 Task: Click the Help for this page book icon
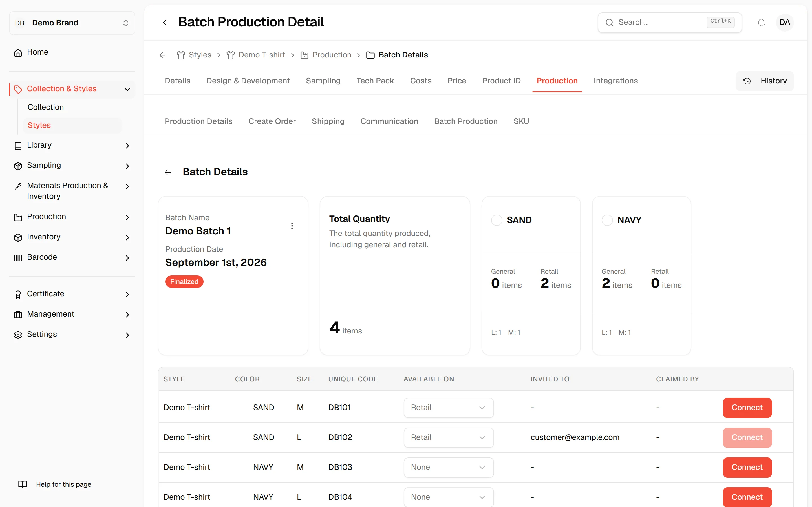pyautogui.click(x=23, y=484)
